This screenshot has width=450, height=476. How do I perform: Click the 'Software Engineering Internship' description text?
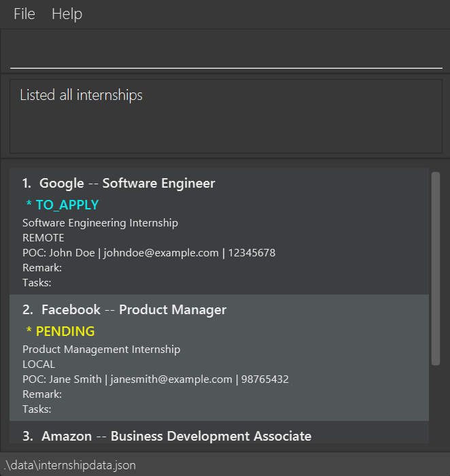(x=100, y=223)
